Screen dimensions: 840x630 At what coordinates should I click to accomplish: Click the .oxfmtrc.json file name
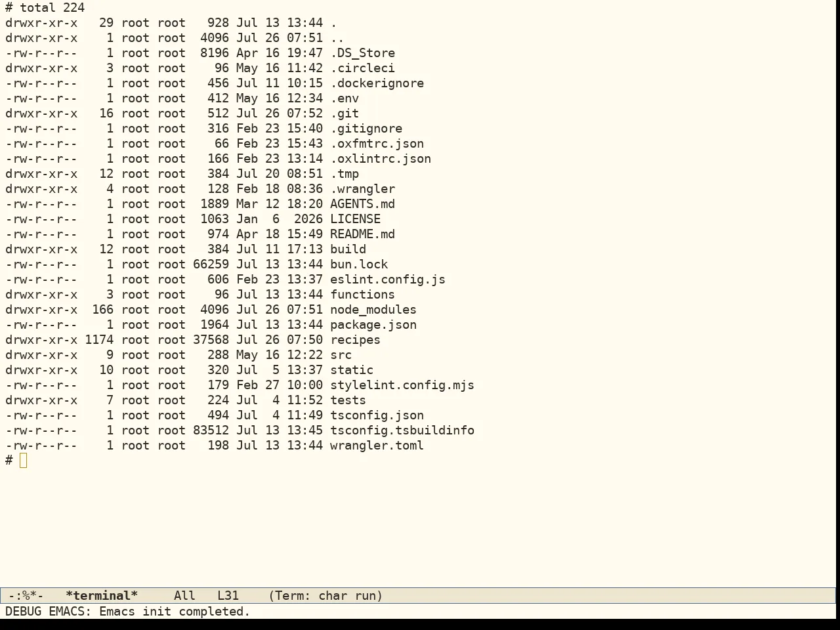pyautogui.click(x=377, y=144)
